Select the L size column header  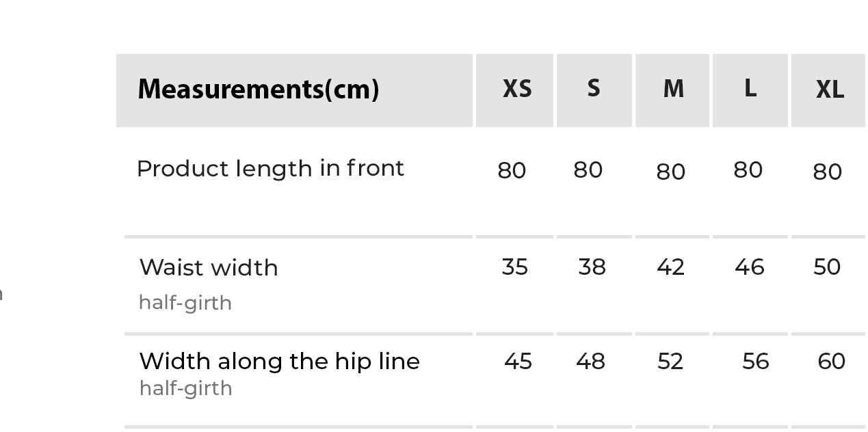(x=750, y=90)
